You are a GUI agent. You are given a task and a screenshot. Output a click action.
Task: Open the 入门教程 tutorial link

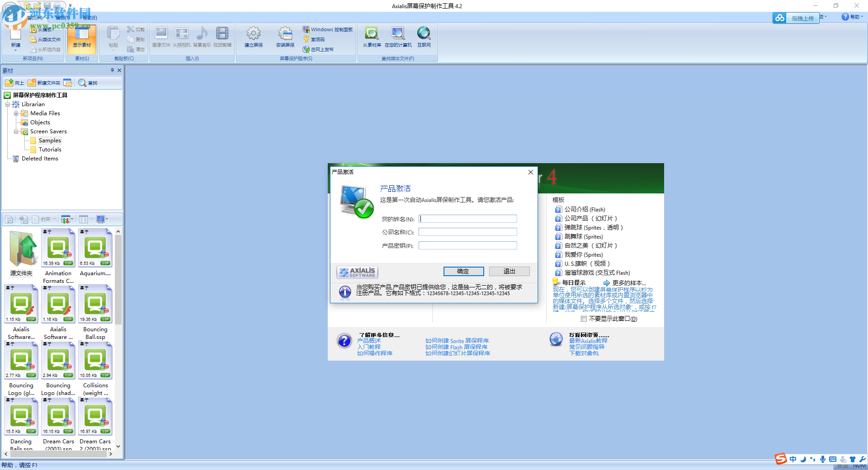[370, 347]
